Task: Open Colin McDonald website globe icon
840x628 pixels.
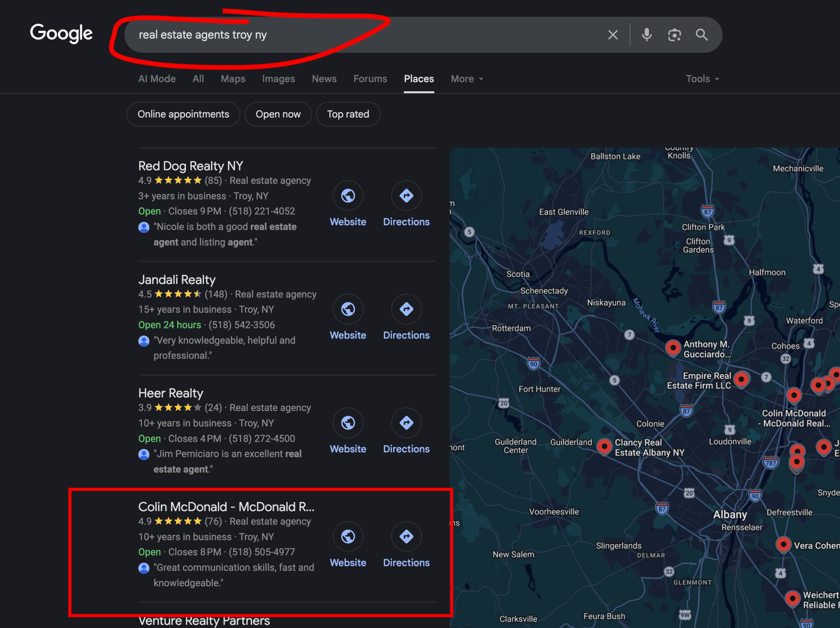Action: click(348, 536)
